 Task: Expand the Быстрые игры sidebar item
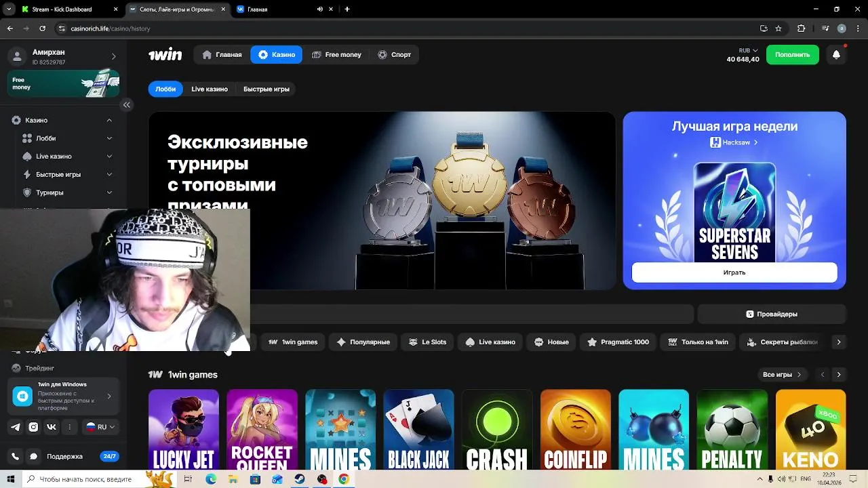pyautogui.click(x=109, y=174)
